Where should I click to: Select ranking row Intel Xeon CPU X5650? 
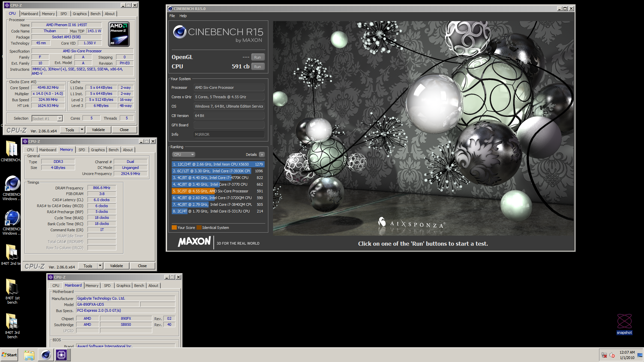(x=218, y=164)
